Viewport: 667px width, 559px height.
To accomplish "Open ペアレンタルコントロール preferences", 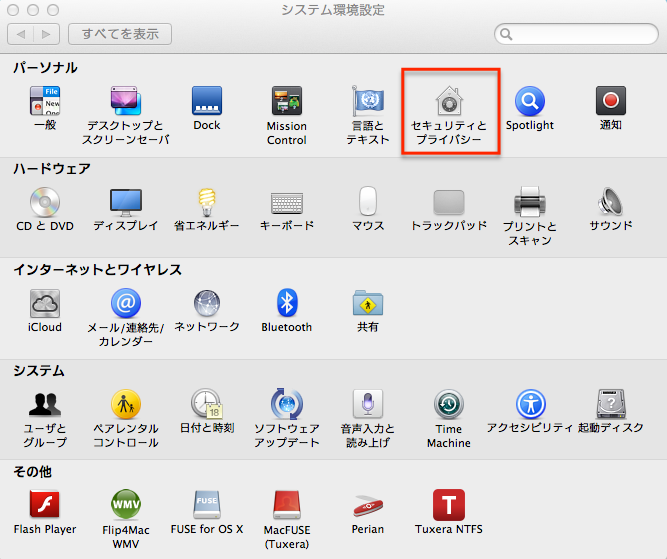I will (125, 404).
